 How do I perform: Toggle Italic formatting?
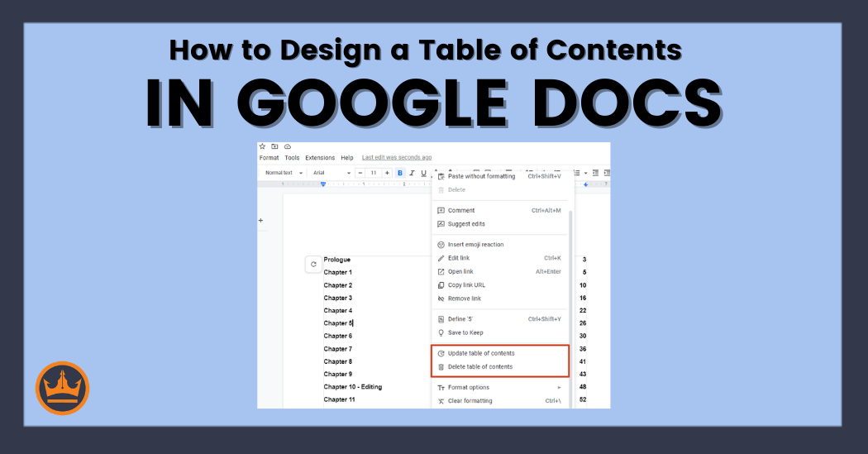point(412,173)
